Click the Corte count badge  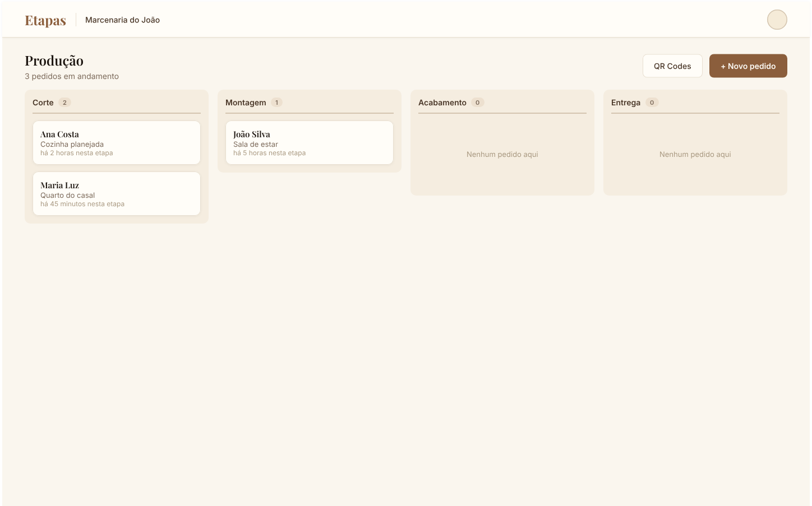(63, 103)
